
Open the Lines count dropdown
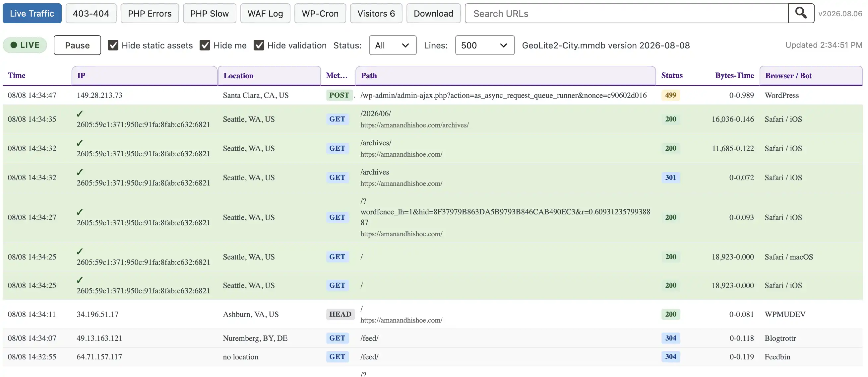484,45
